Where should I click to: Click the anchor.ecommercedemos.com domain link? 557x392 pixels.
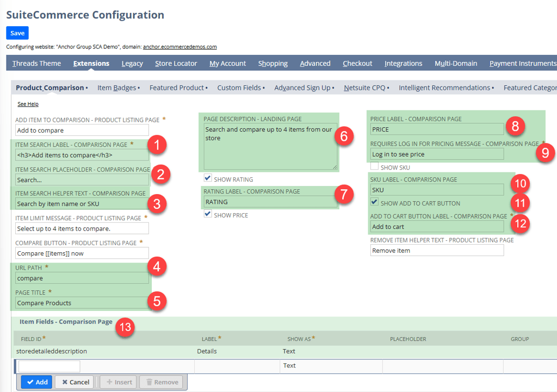(180, 46)
